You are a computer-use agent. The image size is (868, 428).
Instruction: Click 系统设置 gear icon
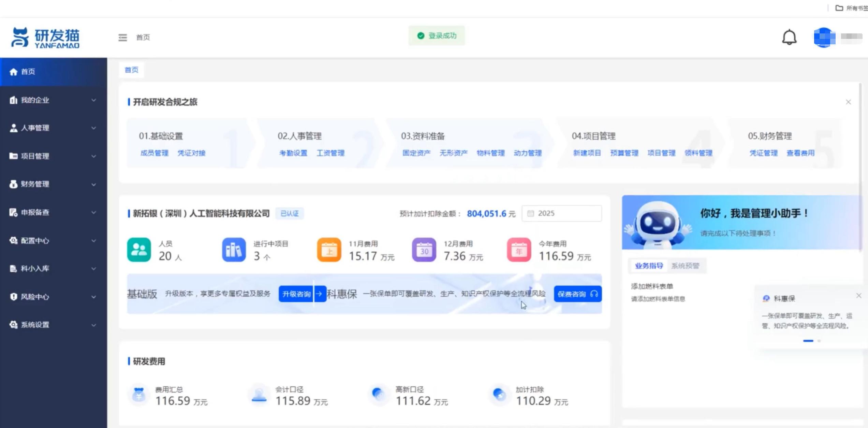click(x=13, y=325)
